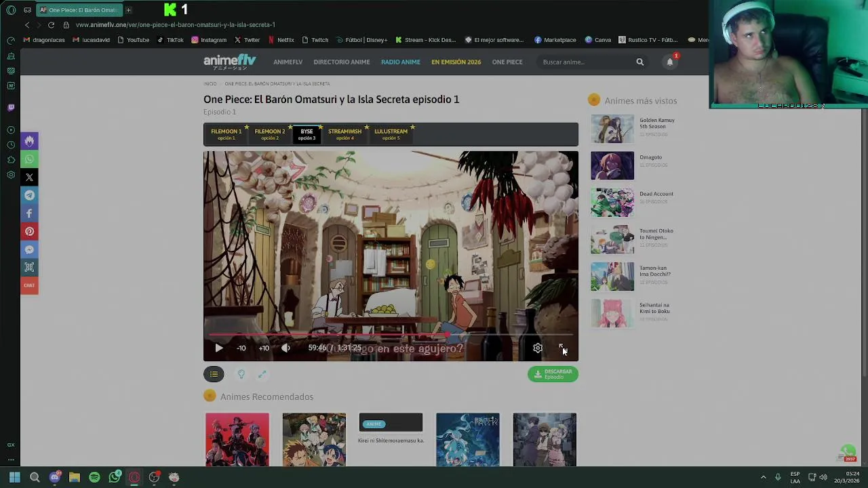Open the notifications bell icon
The image size is (868, 488).
(670, 62)
